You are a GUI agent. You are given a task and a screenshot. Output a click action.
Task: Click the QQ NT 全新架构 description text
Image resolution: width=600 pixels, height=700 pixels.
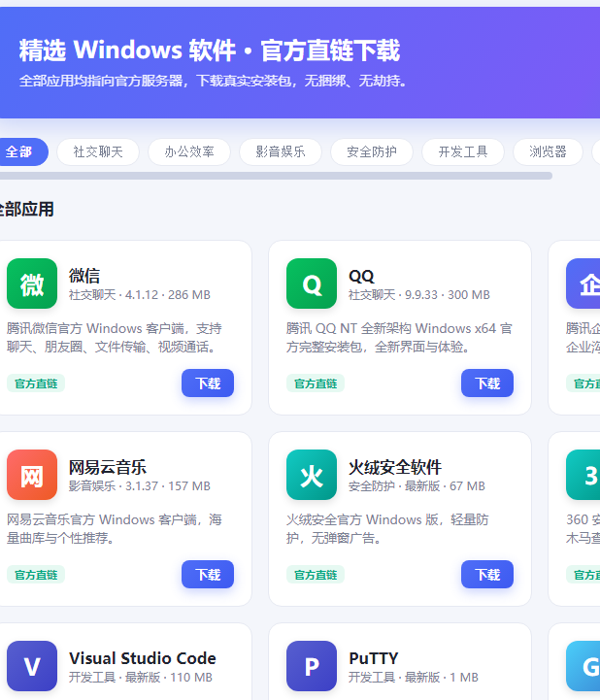pos(399,338)
